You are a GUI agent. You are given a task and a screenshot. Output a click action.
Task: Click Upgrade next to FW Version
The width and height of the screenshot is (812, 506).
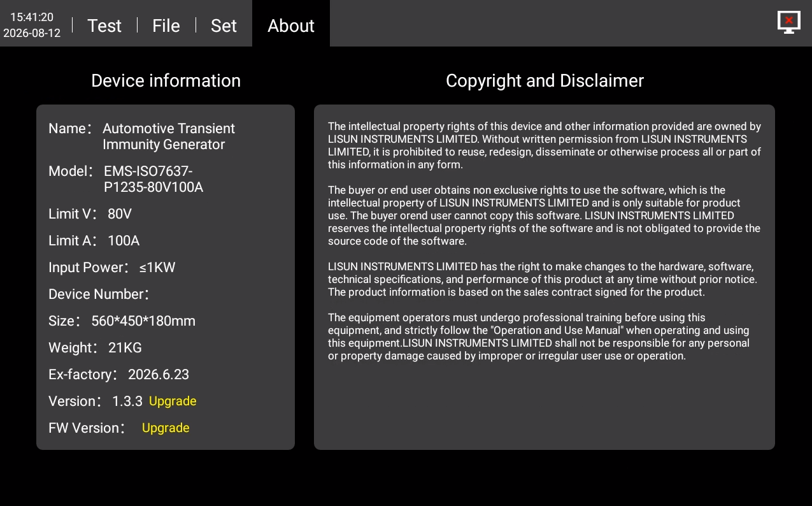point(166,428)
